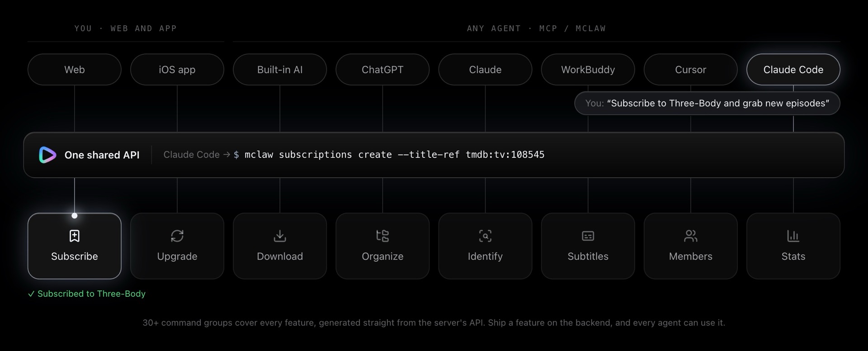Click the Identify scan icon
868x351 pixels.
485,236
